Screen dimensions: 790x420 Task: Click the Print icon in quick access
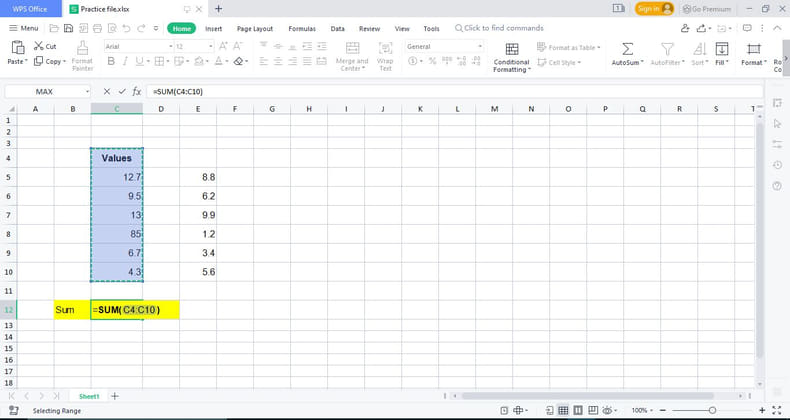click(x=97, y=28)
